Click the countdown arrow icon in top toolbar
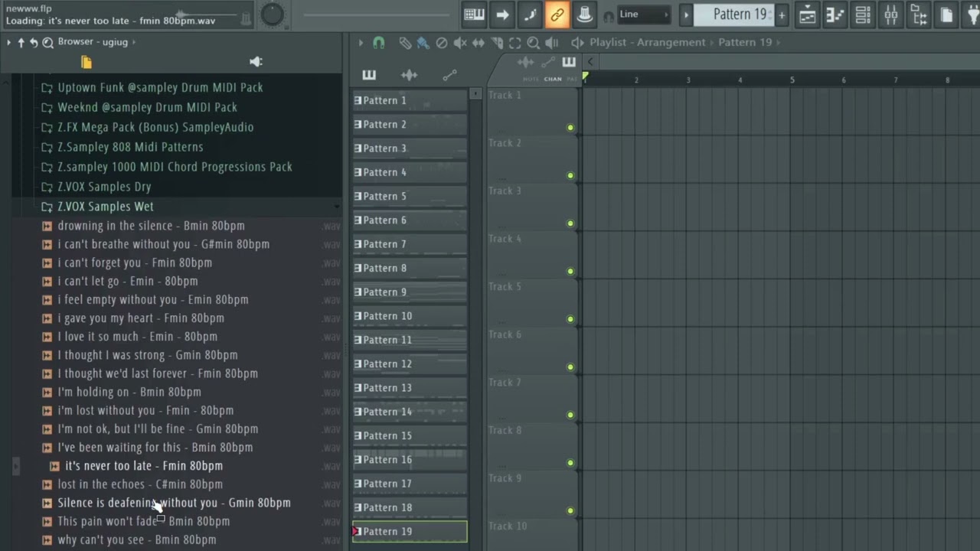 502,15
